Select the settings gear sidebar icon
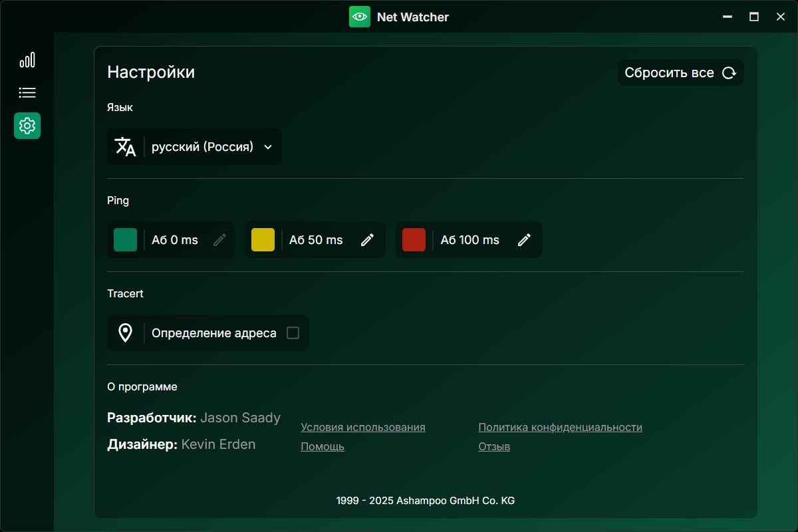 pos(27,126)
